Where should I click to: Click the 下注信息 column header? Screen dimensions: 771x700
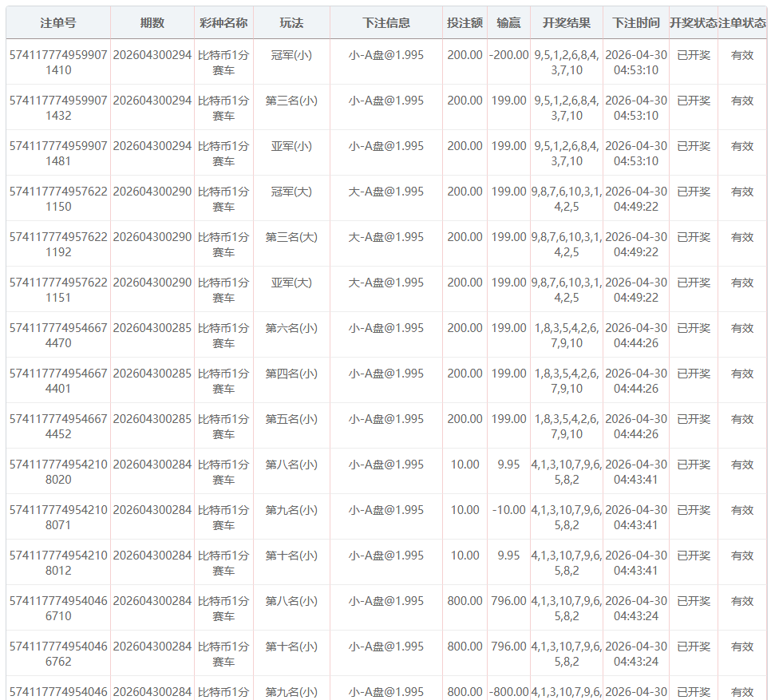pos(386,23)
